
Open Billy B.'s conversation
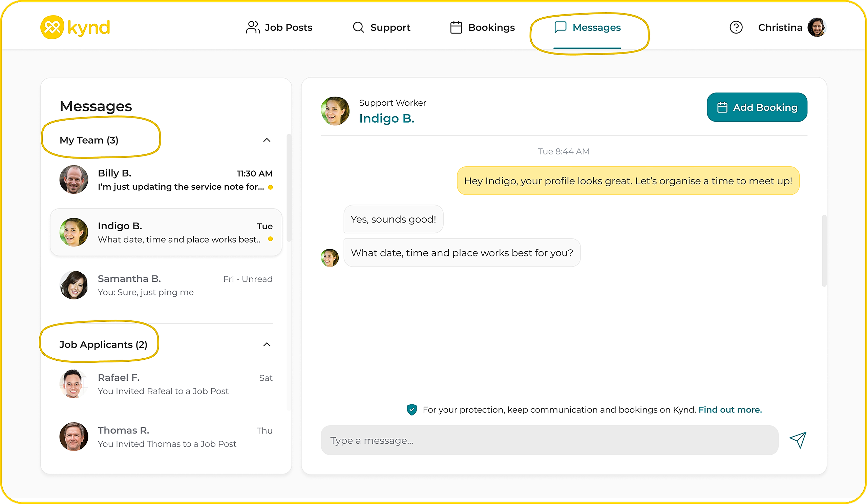166,180
